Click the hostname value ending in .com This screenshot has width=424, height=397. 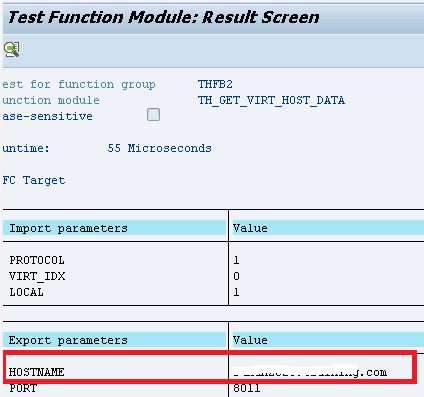point(310,372)
